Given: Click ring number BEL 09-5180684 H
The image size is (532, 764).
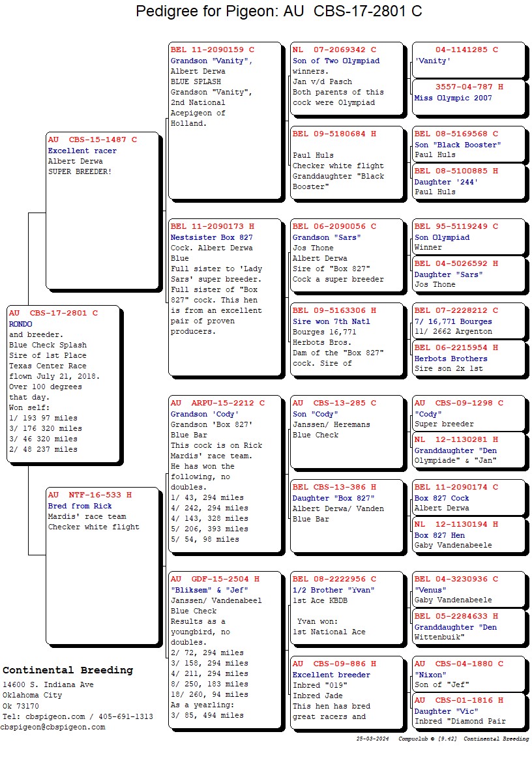Looking at the screenshot, I should tap(334, 134).
